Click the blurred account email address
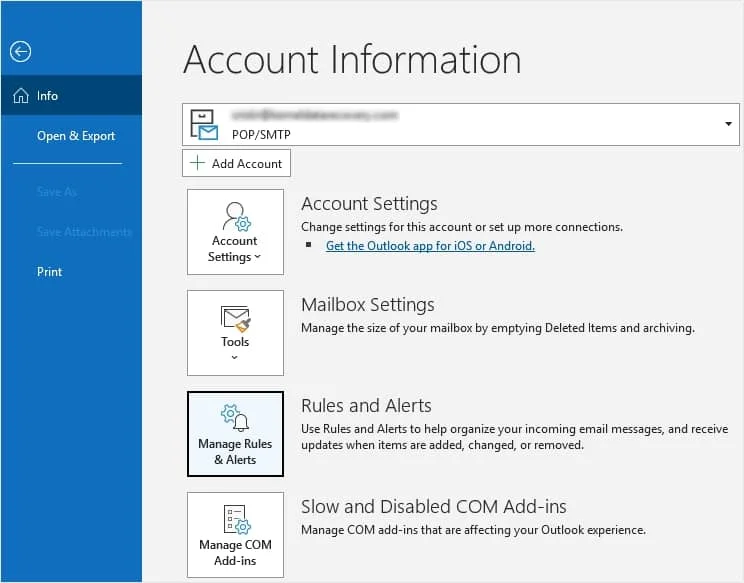 (x=315, y=115)
